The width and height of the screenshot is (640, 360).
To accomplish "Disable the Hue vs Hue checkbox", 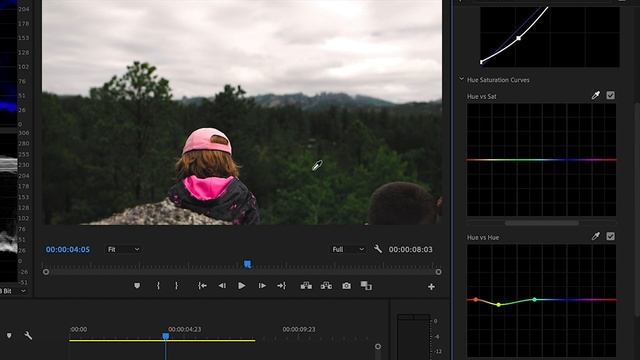I will (x=610, y=236).
